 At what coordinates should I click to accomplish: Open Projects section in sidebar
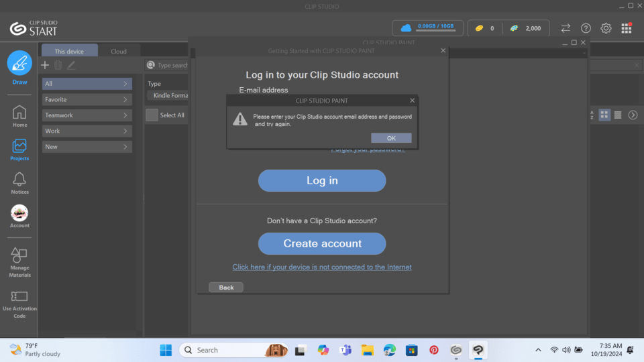pyautogui.click(x=19, y=149)
